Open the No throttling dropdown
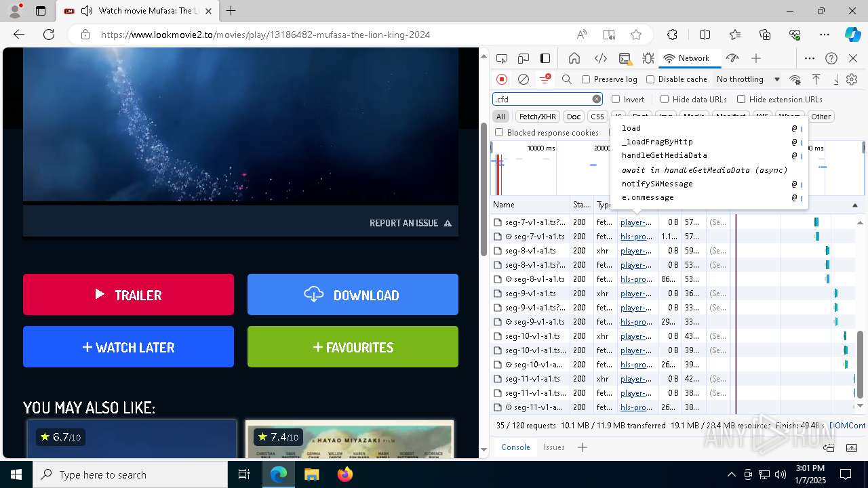 pos(748,79)
